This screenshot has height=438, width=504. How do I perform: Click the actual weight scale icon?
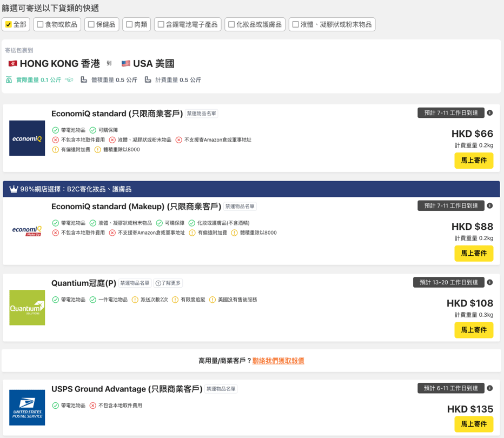[x=9, y=80]
